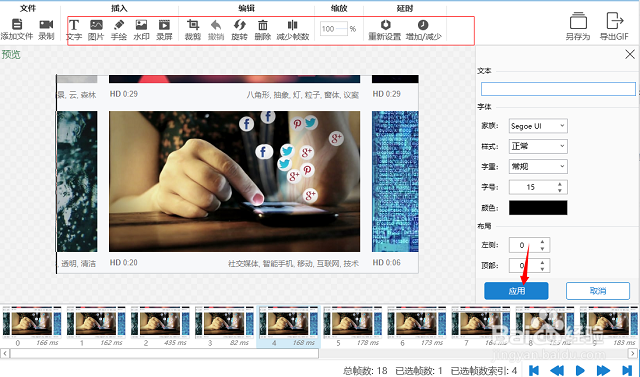Click the play preview button
This screenshot has width=640, height=377.
(x=580, y=370)
